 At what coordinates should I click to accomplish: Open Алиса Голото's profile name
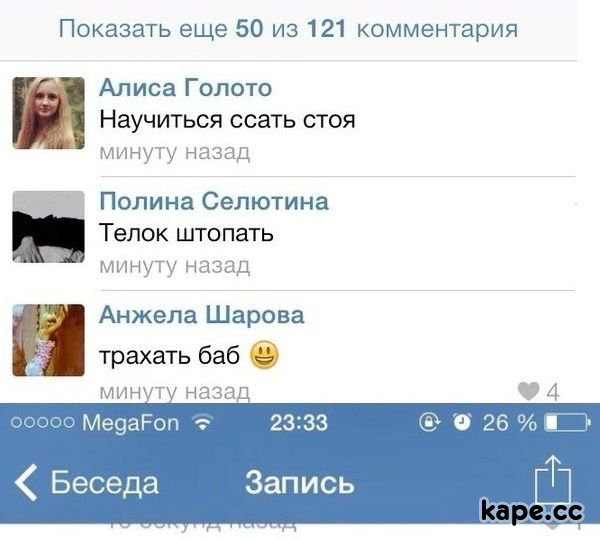click(x=186, y=88)
